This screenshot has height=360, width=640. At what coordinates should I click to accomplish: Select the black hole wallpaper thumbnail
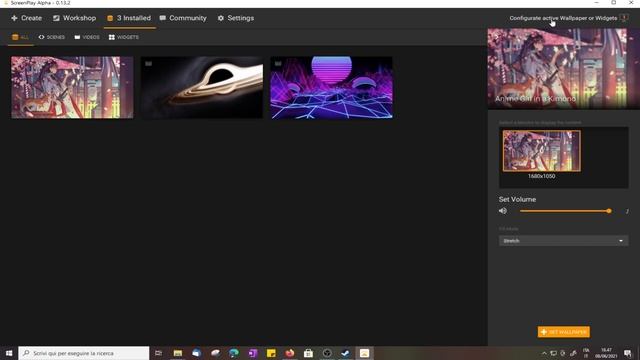pyautogui.click(x=202, y=87)
